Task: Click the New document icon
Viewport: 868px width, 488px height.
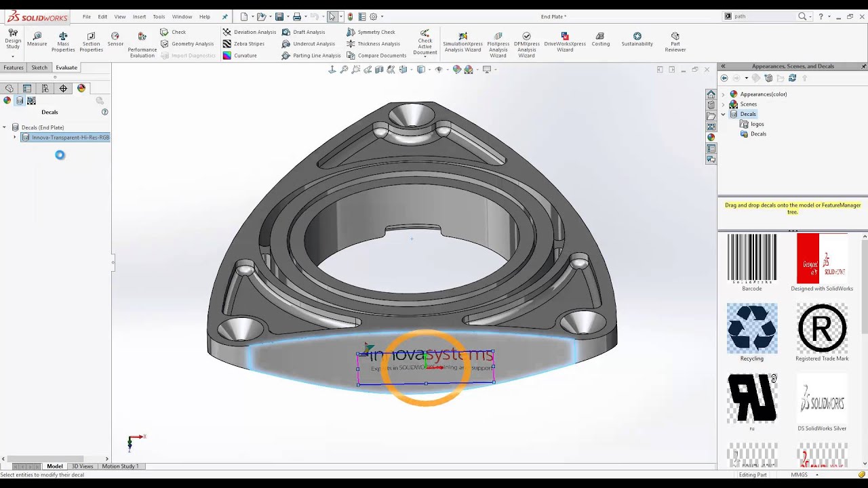Action: [x=244, y=16]
